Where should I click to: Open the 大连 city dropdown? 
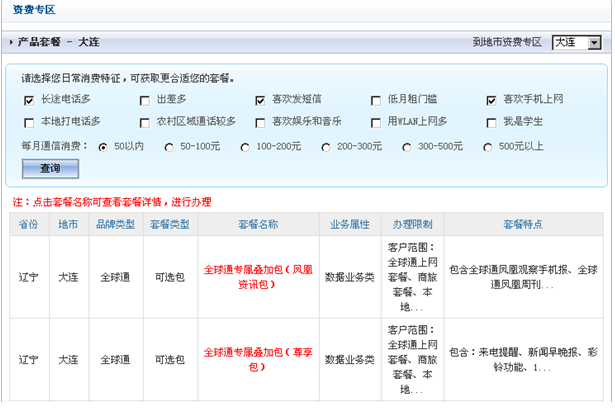pyautogui.click(x=577, y=42)
